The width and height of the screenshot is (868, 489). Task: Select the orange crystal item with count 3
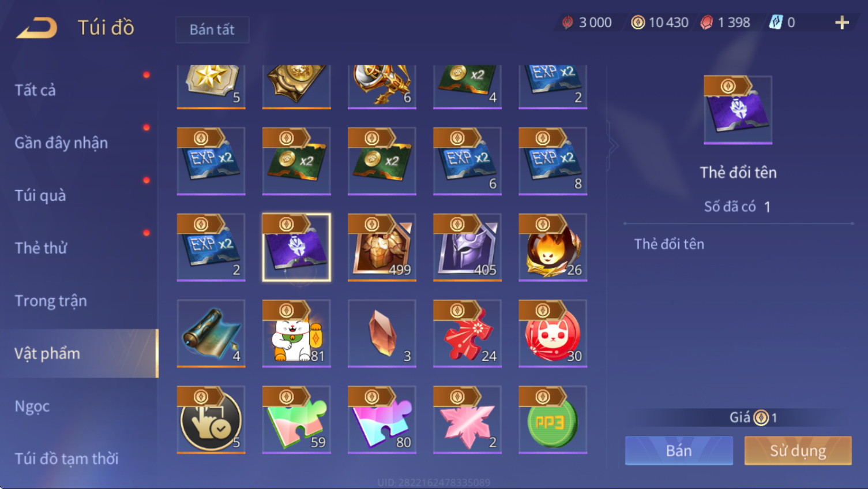coord(382,333)
